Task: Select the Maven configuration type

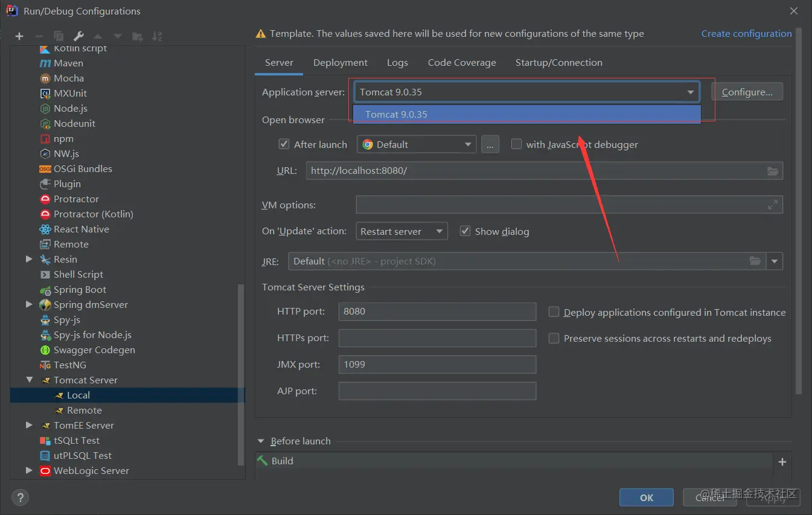Action: pos(68,63)
